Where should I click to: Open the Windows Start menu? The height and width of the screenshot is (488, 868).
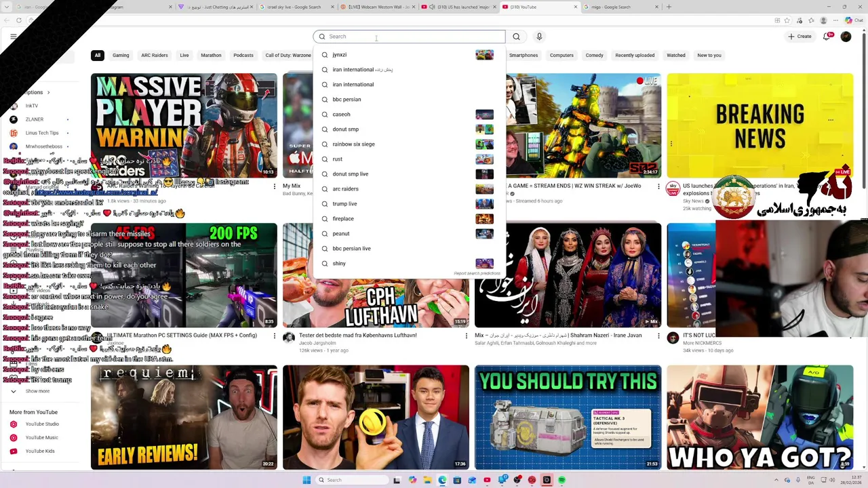pyautogui.click(x=307, y=480)
